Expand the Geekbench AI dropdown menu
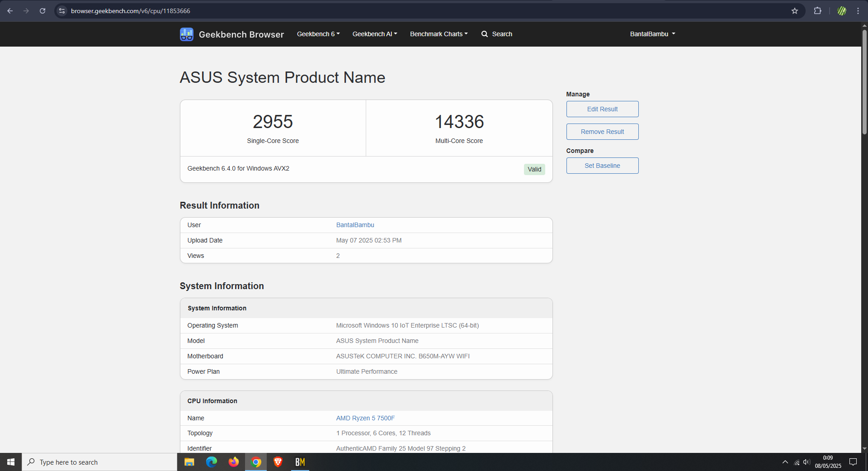The width and height of the screenshot is (868, 471). tap(375, 34)
